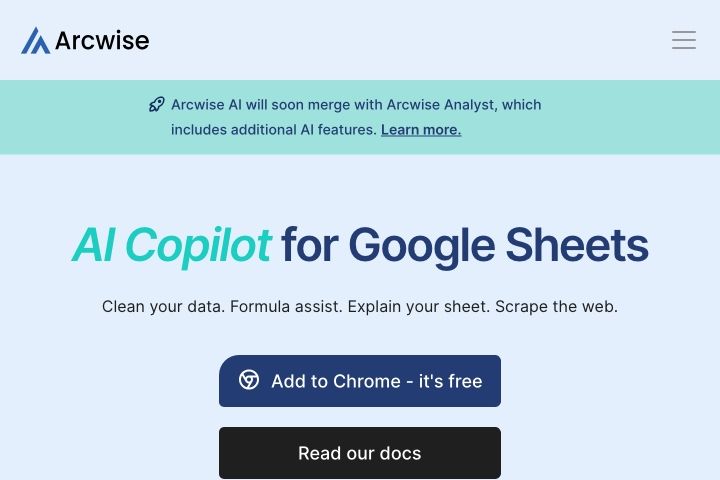Open the hamburger navigation menu
Viewport: 720px width, 480px height.
pyautogui.click(x=684, y=40)
